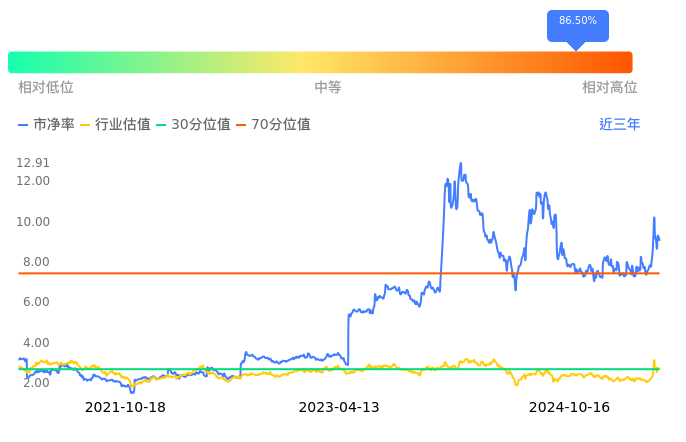Screen dimensions: 686x442
Task: Select the 2023-04-13 date on the axis
Action: (x=339, y=407)
